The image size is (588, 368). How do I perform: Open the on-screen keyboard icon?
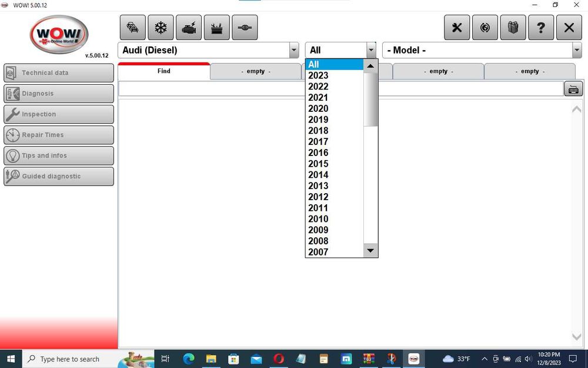(x=573, y=89)
